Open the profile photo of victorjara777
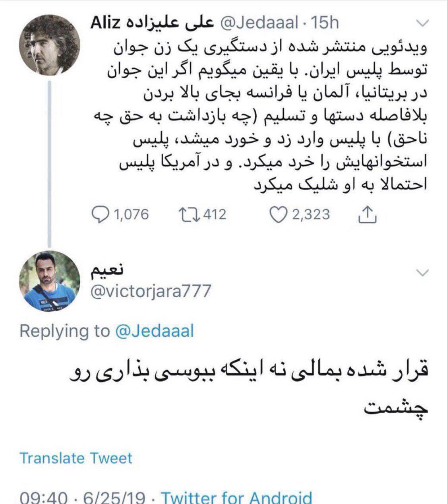 [50, 281]
